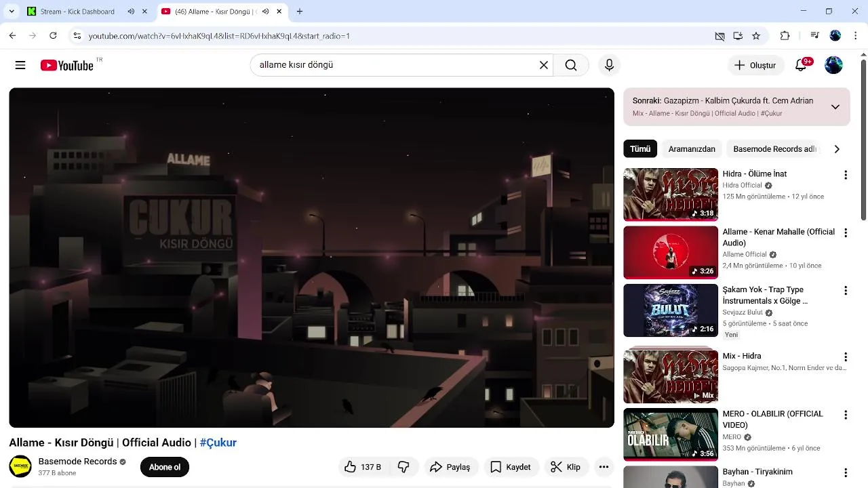
Task: Open notifications bell
Action: click(801, 65)
